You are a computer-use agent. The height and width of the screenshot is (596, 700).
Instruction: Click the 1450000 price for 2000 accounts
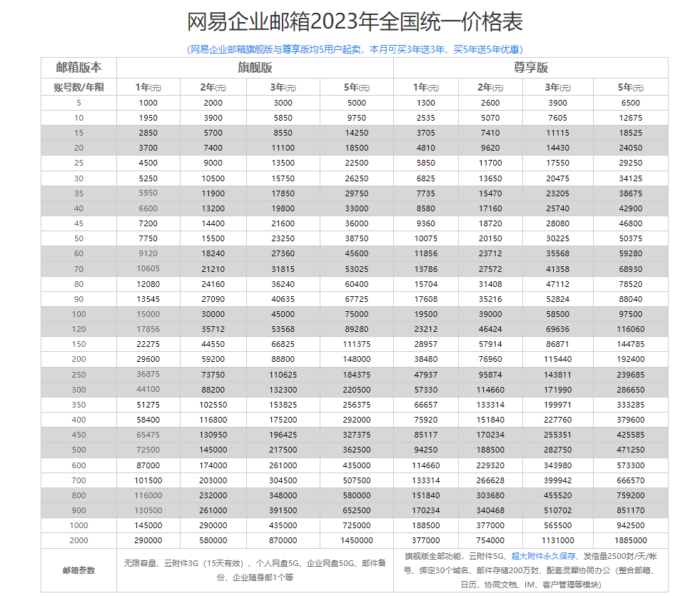click(x=356, y=540)
